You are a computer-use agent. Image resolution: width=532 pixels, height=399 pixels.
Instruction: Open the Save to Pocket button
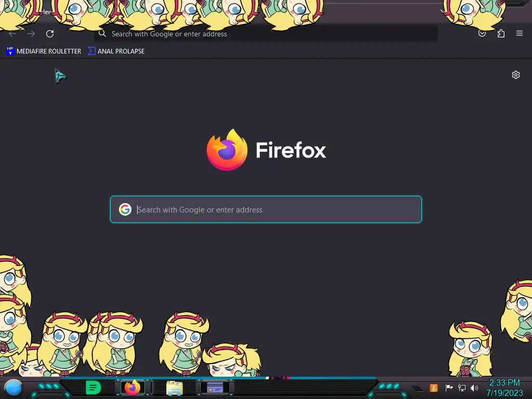coord(482,33)
